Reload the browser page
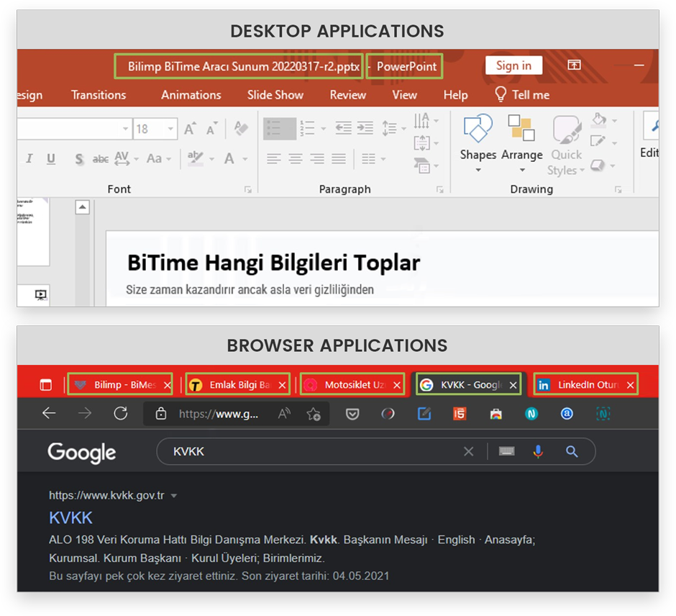The height and width of the screenshot is (616, 676). [x=121, y=413]
